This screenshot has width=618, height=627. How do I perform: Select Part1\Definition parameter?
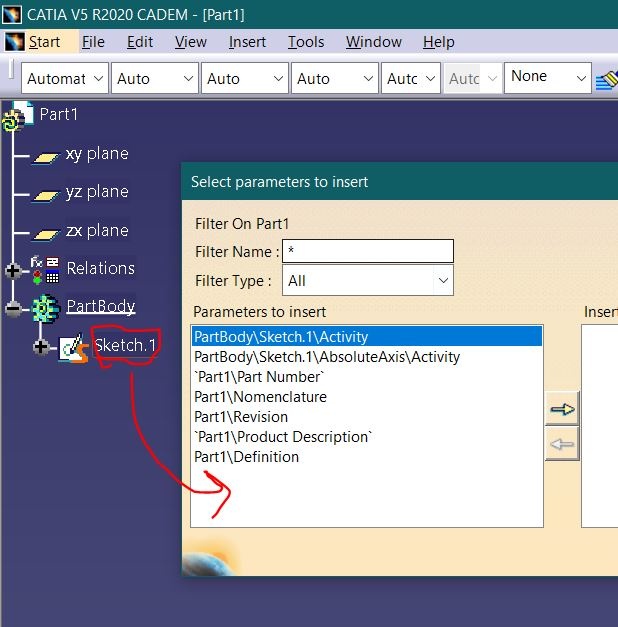(x=367, y=456)
